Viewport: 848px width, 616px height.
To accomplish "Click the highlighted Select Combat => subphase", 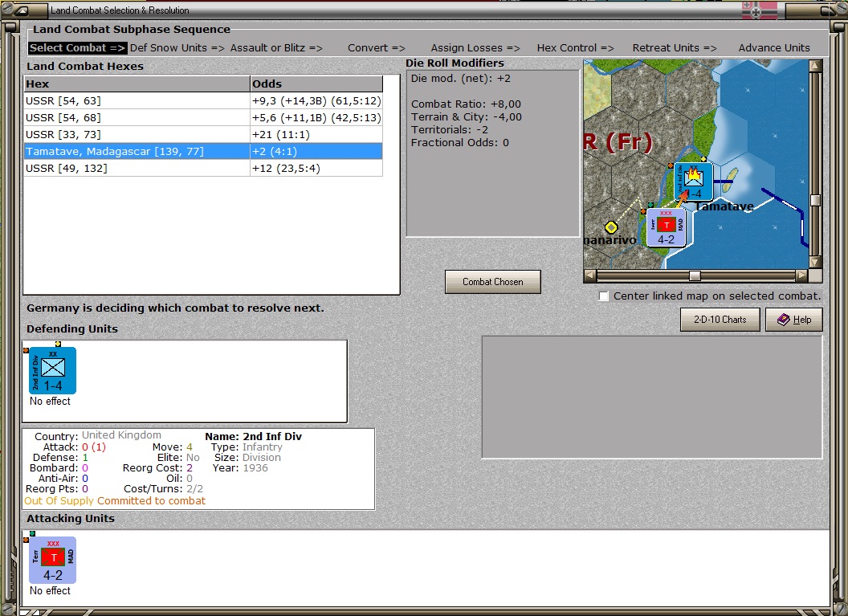I will 77,48.
